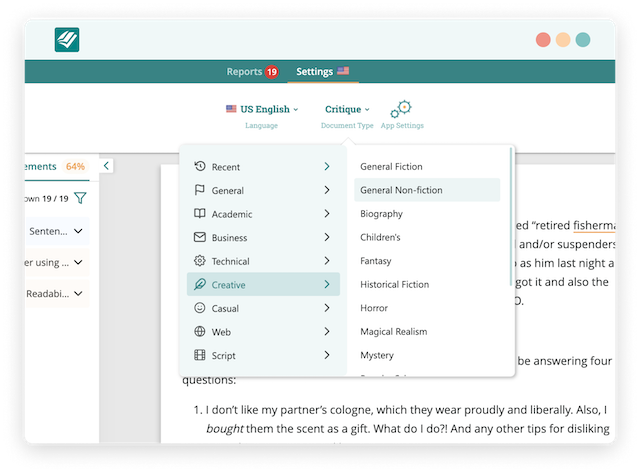This screenshot has height=473, width=640.
Task: Expand the Script submenu arrow
Action: pos(327,355)
